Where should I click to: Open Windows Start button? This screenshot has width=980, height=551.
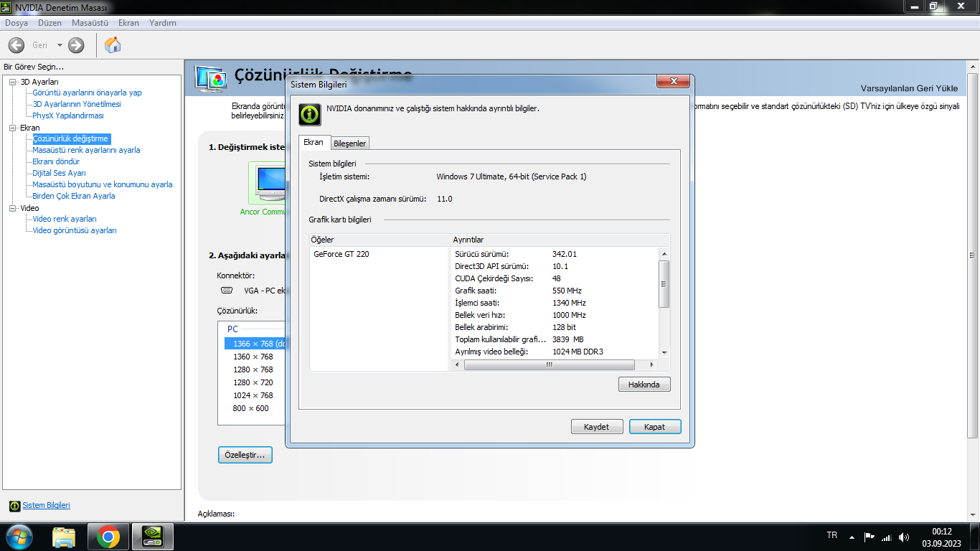click(19, 537)
